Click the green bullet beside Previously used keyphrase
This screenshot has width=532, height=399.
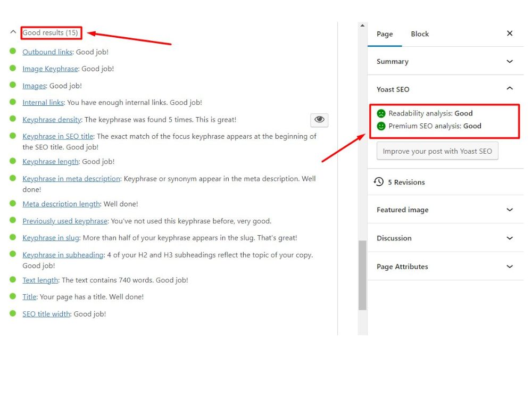coord(13,220)
